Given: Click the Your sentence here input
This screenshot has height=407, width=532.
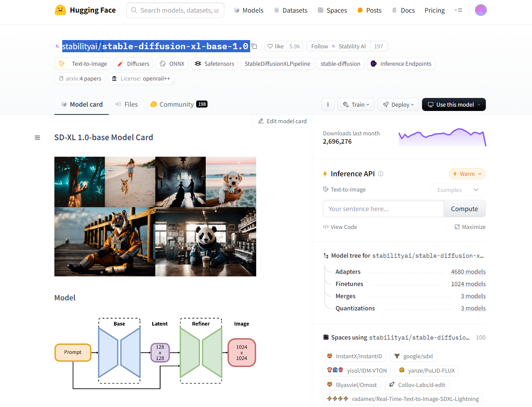Looking at the screenshot, I should [383, 209].
